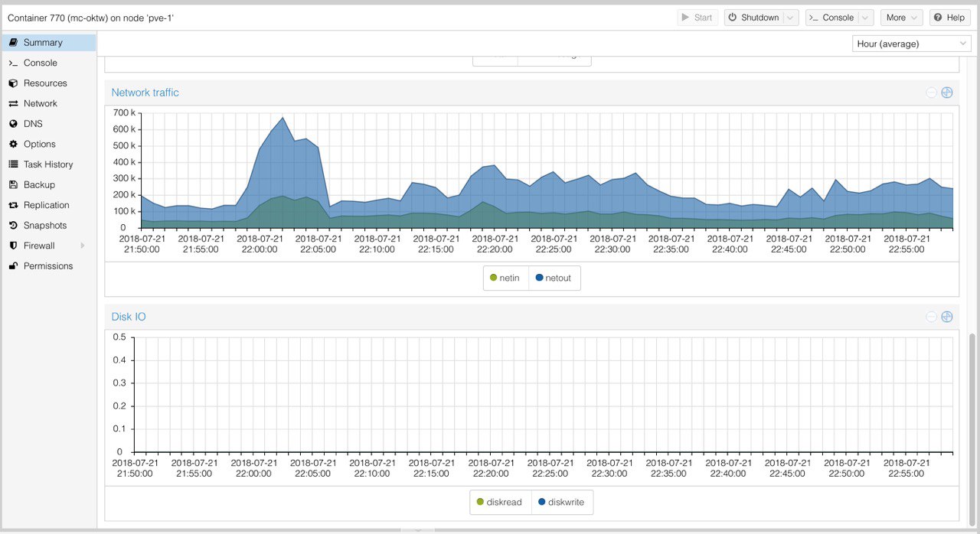
Task: Toggle the netout series in legend
Action: tap(554, 278)
